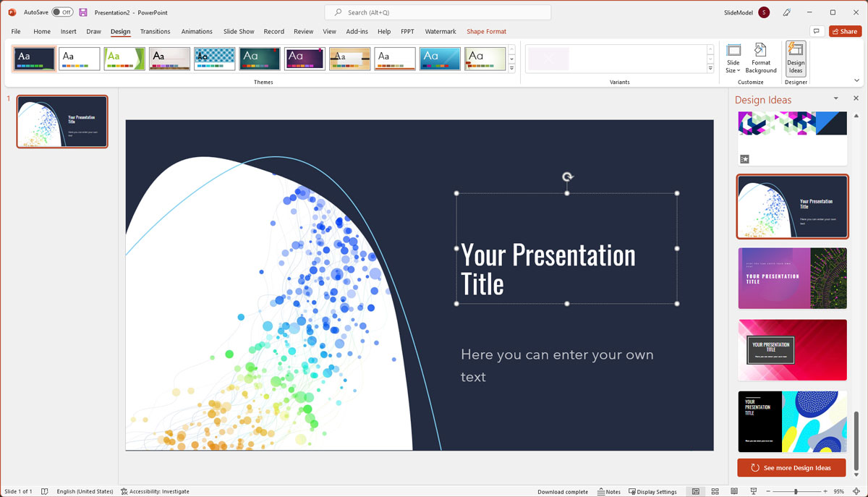Click the Share button
This screenshot has width=868, height=497.
(845, 31)
